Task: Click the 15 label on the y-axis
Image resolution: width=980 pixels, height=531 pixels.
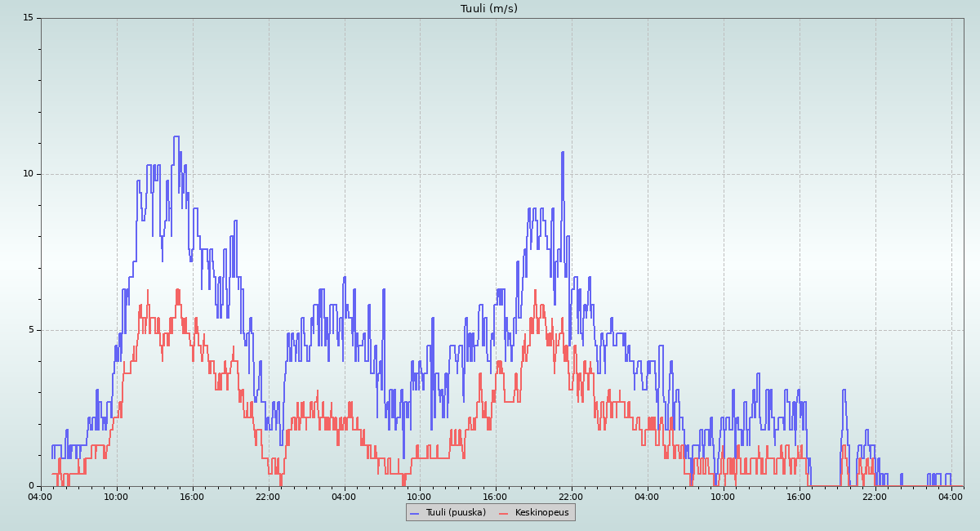Action: (x=28, y=18)
